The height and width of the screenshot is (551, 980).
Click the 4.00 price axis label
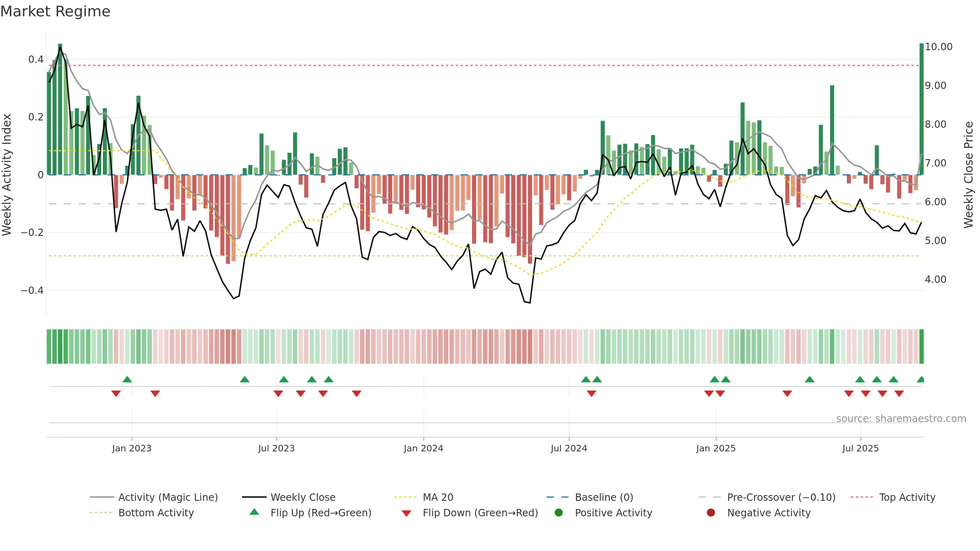click(935, 279)
